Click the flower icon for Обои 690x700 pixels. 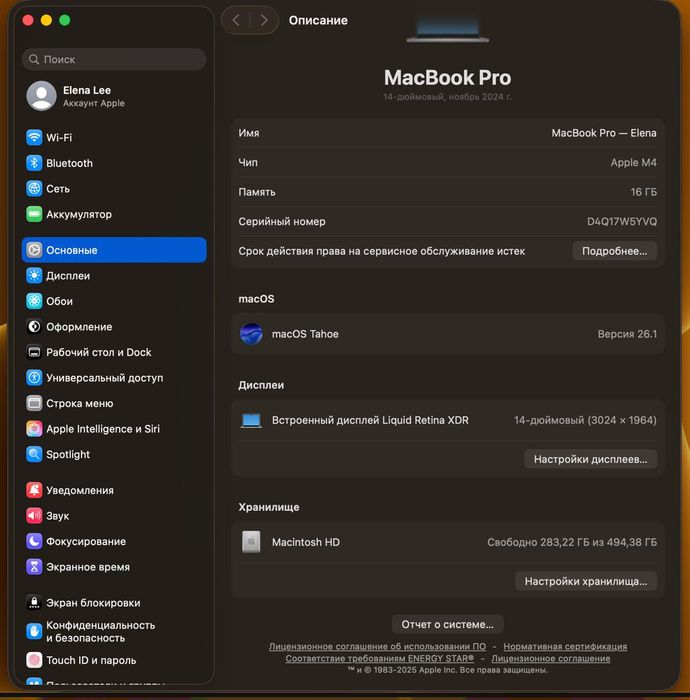point(34,301)
